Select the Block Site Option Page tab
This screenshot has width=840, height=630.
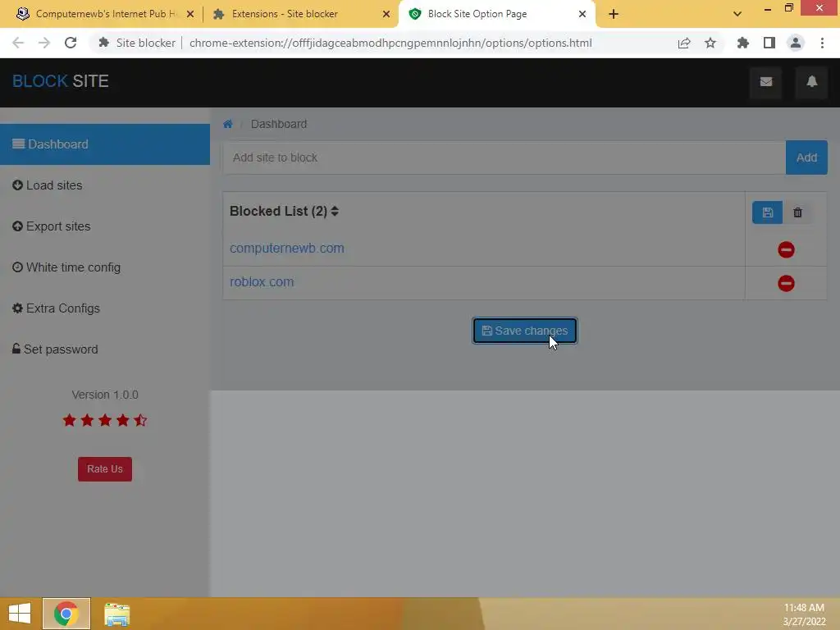pos(497,14)
